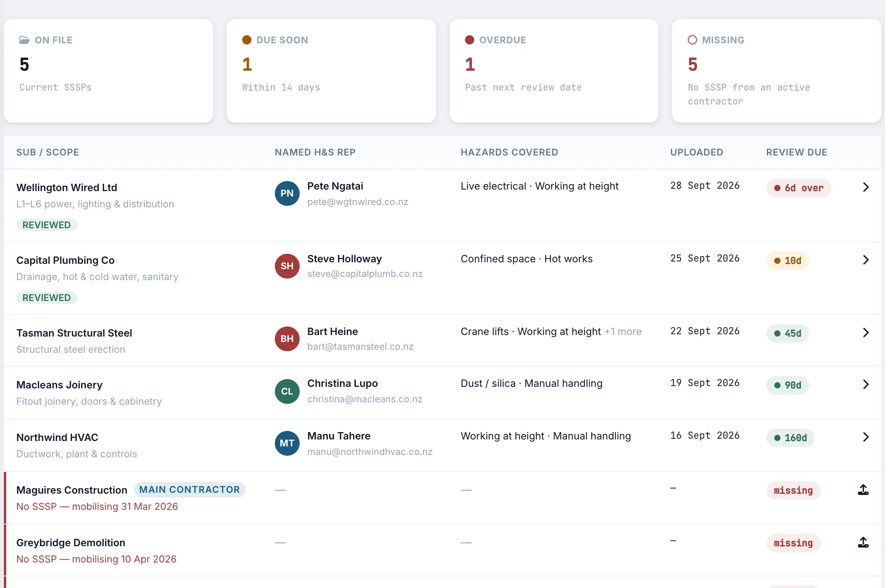This screenshot has height=588, width=885.
Task: Click the CL avatar for Christina Lupo
Action: (x=287, y=391)
